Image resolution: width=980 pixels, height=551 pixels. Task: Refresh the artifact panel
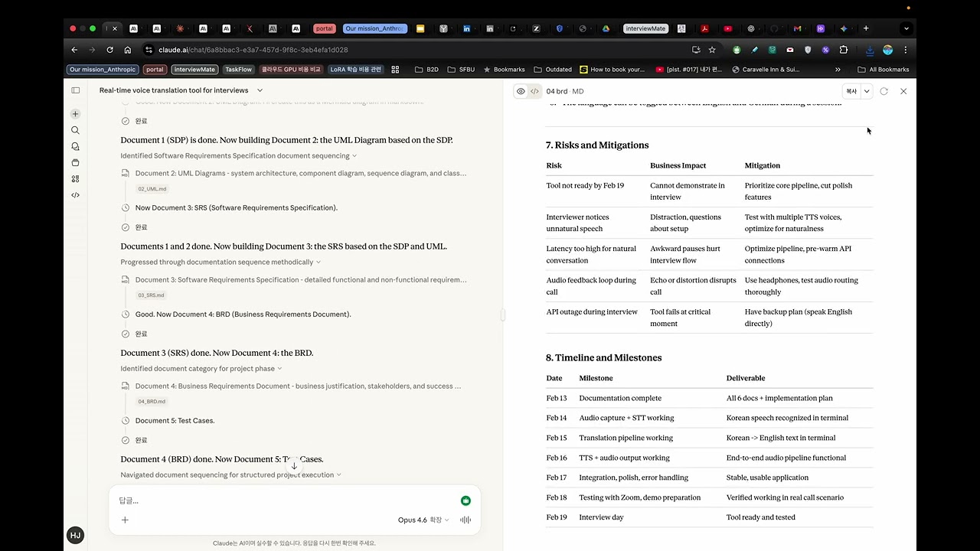pos(884,91)
